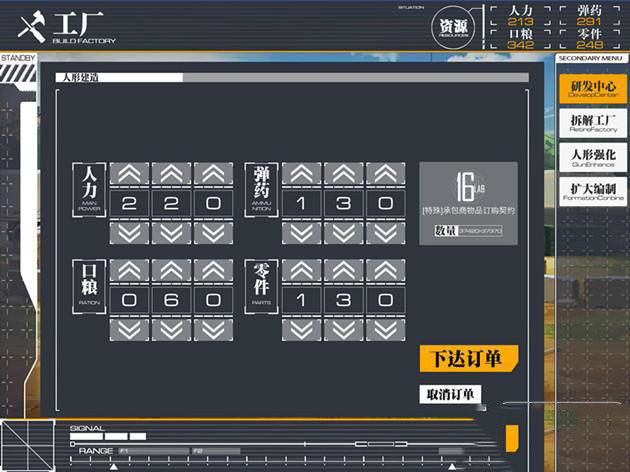Click the 下达订单 place order button
The width and height of the screenshot is (630, 472).
pyautogui.click(x=466, y=358)
